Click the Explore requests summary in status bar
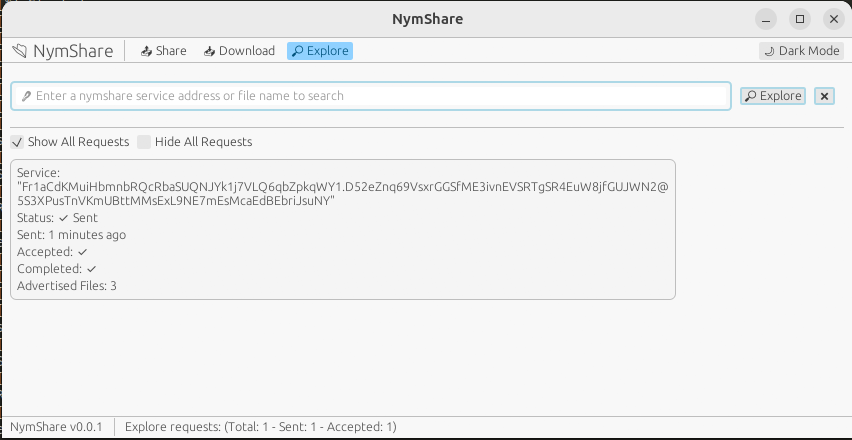Image resolution: width=852 pixels, height=440 pixels. pos(260,427)
